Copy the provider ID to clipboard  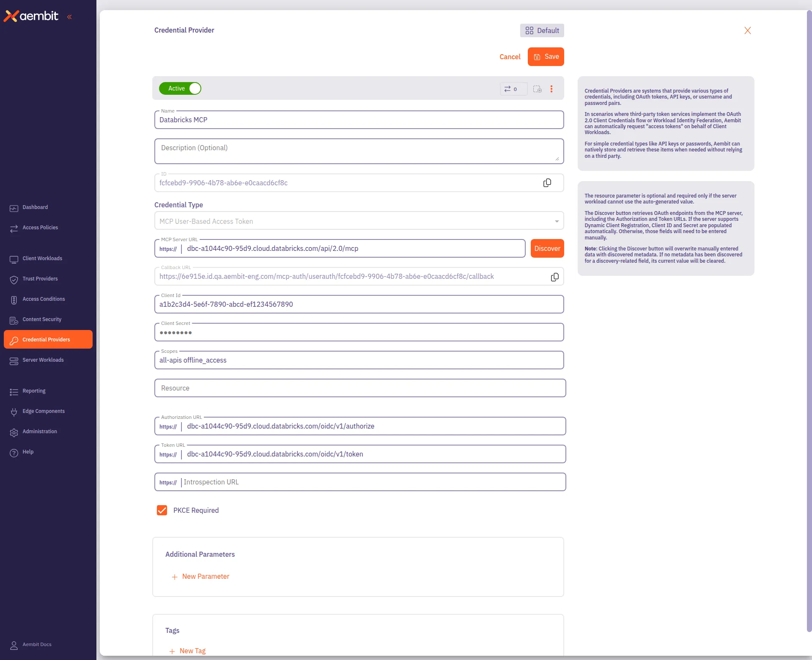click(547, 183)
